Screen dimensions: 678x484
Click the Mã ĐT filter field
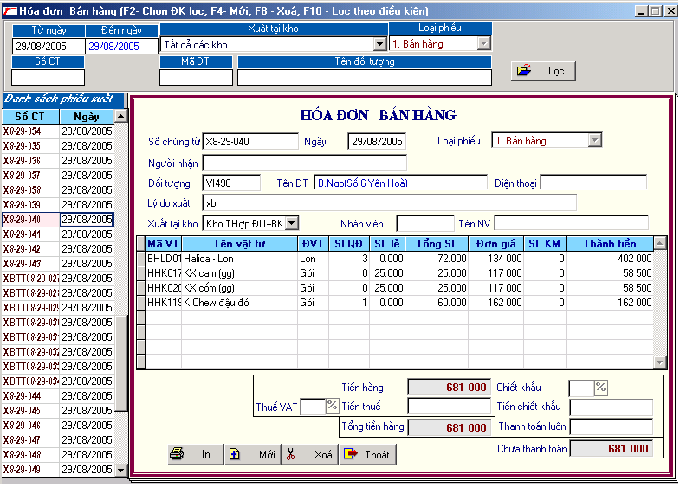(196, 77)
